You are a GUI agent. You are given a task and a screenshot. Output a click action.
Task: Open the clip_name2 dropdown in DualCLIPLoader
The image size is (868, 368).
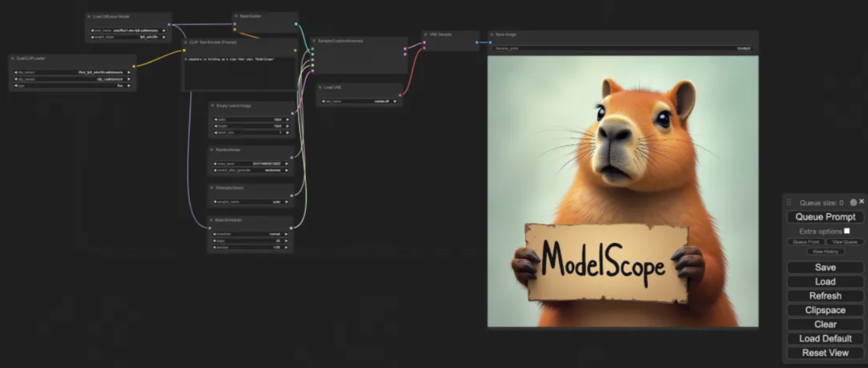pyautogui.click(x=72, y=79)
